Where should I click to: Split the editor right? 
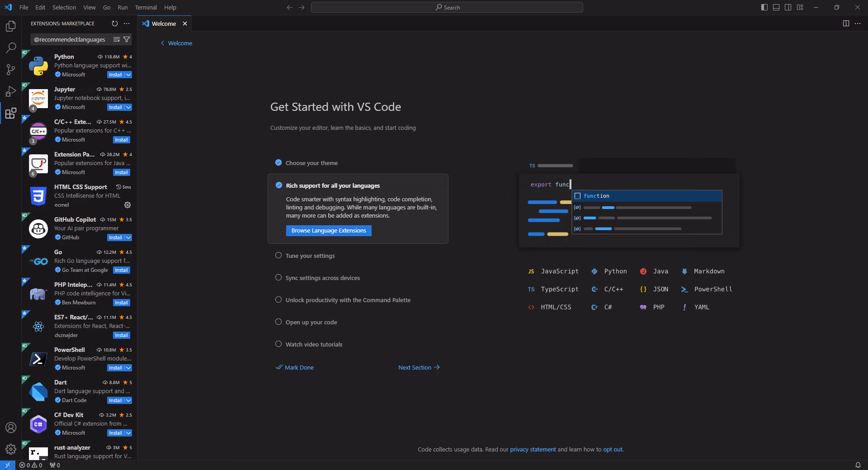pyautogui.click(x=846, y=24)
